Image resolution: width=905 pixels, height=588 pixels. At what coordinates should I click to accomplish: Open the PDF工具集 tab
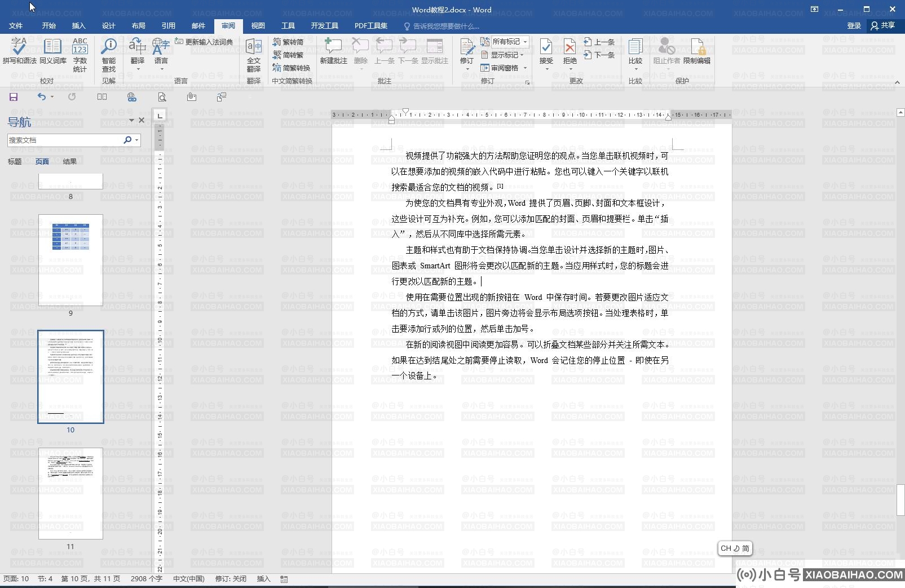(x=370, y=26)
